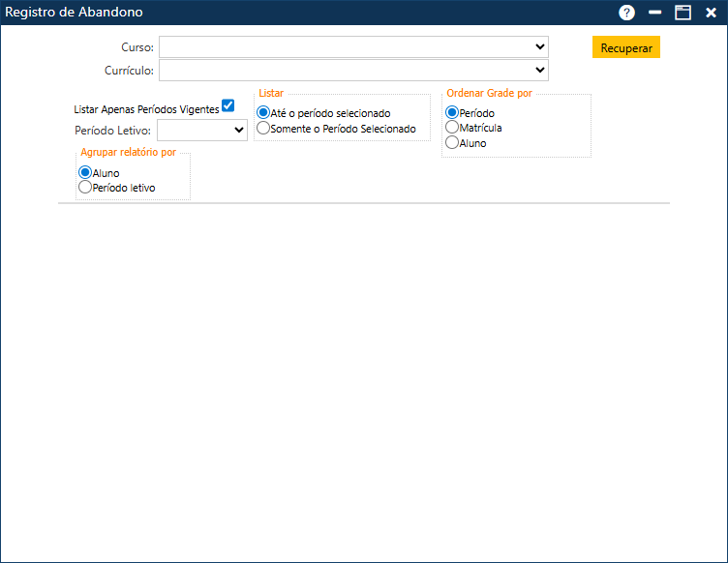Click the 'Ordenar Grade por' group heading
Image resolution: width=728 pixels, height=563 pixels.
tap(489, 94)
